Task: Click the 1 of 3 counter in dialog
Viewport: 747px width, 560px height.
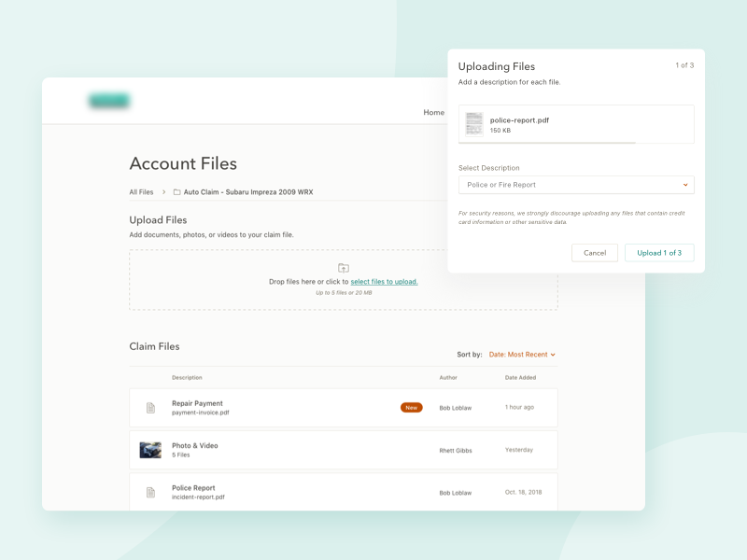Action: pos(684,65)
